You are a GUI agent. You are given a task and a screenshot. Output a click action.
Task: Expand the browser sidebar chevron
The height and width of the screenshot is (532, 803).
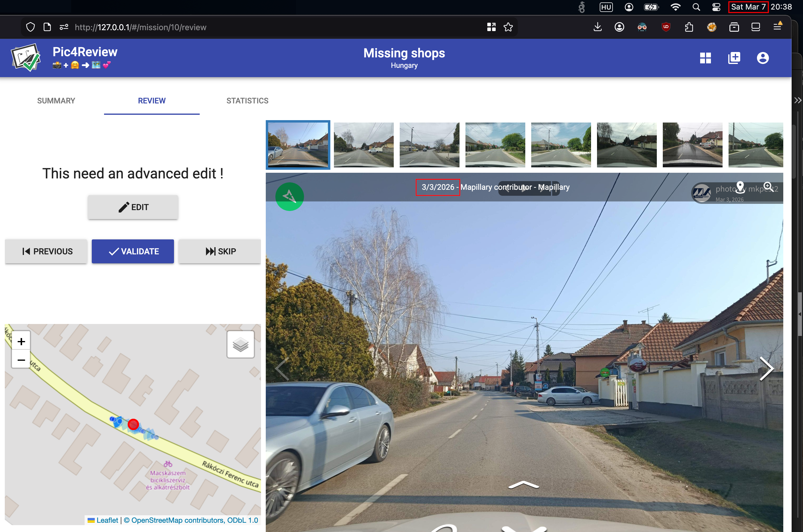(x=798, y=100)
